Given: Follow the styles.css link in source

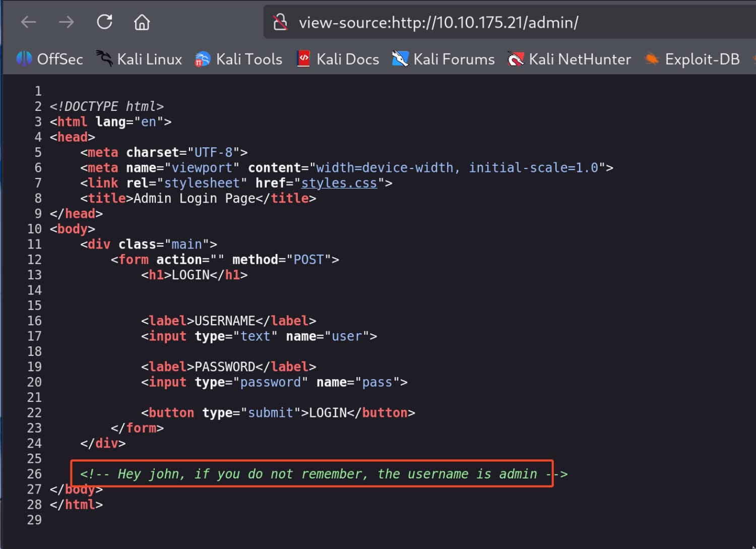Looking at the screenshot, I should 339,183.
